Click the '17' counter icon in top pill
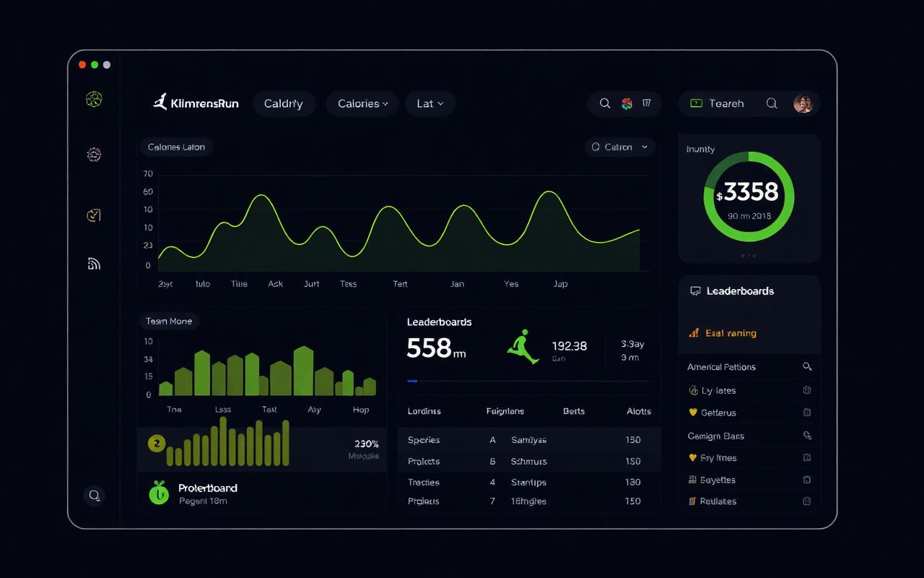 pyautogui.click(x=647, y=103)
